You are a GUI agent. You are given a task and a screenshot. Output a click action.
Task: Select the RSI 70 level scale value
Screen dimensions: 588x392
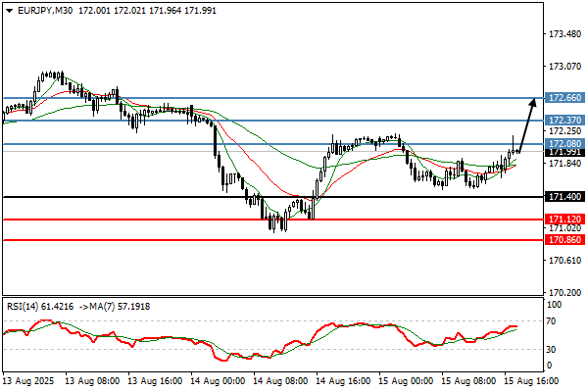(x=551, y=321)
